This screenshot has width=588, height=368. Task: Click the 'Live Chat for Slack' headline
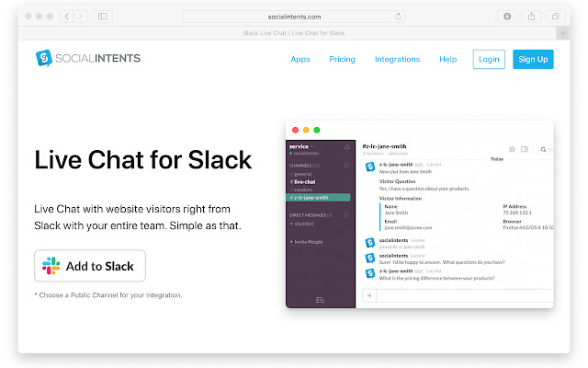(143, 160)
